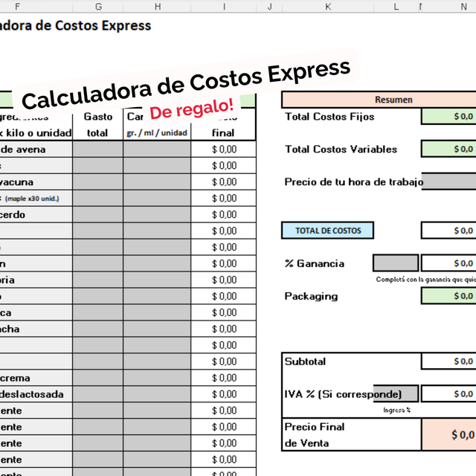Select the Total Costos Fijos value cell
Screen dimensions: 476x476
pyautogui.click(x=448, y=117)
